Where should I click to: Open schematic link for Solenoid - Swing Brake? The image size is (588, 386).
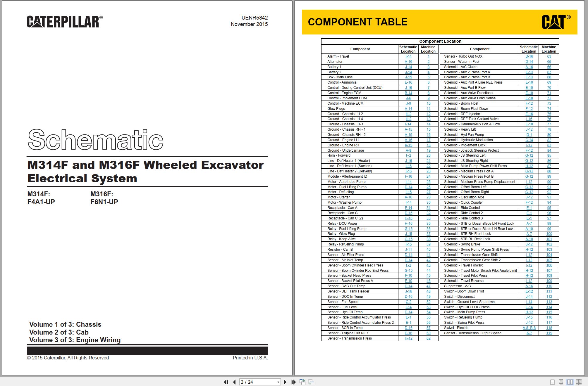(529, 244)
